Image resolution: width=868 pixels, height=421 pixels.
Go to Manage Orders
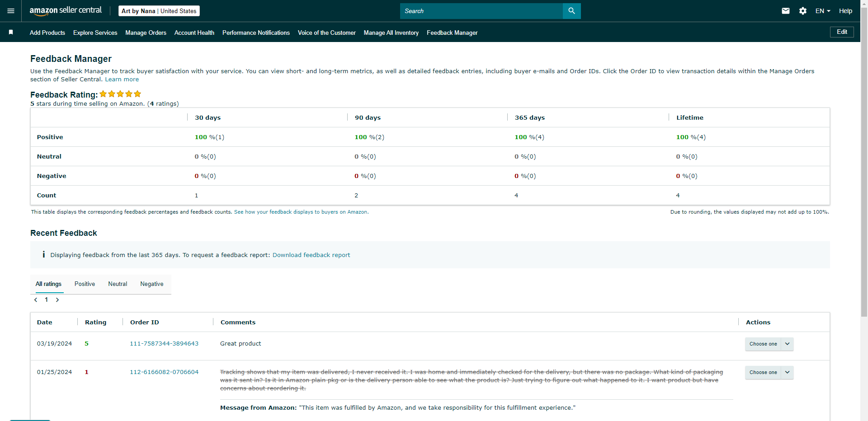(146, 33)
